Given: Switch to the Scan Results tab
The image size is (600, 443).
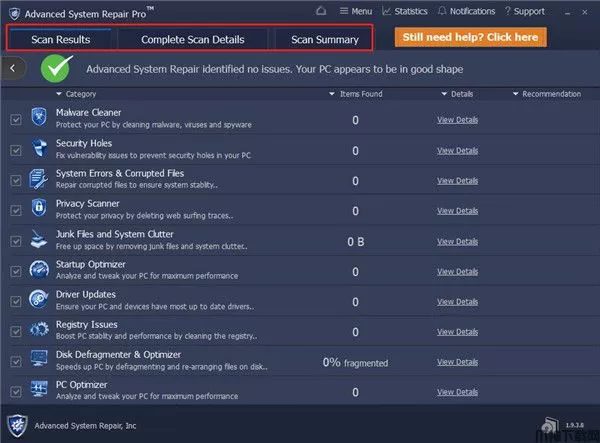Looking at the screenshot, I should pos(60,39).
